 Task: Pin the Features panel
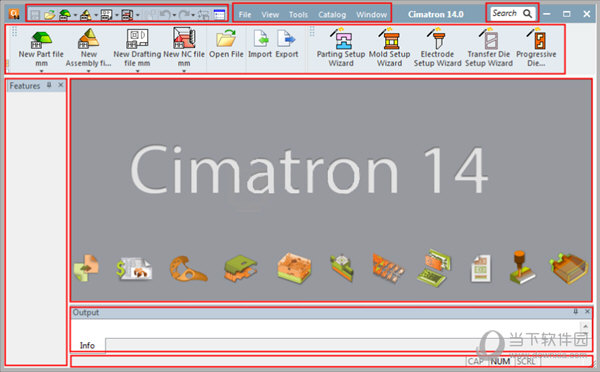click(x=49, y=85)
